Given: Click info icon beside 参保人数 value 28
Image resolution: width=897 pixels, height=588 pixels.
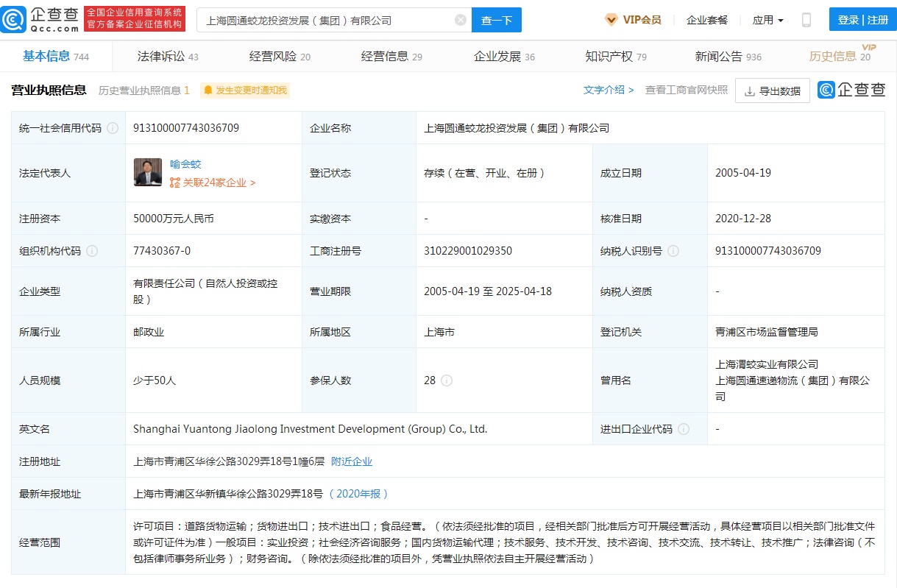Looking at the screenshot, I should (x=447, y=380).
